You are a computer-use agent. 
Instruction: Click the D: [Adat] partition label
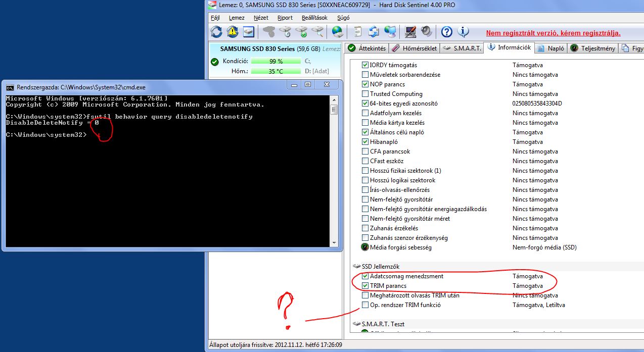[x=316, y=71]
